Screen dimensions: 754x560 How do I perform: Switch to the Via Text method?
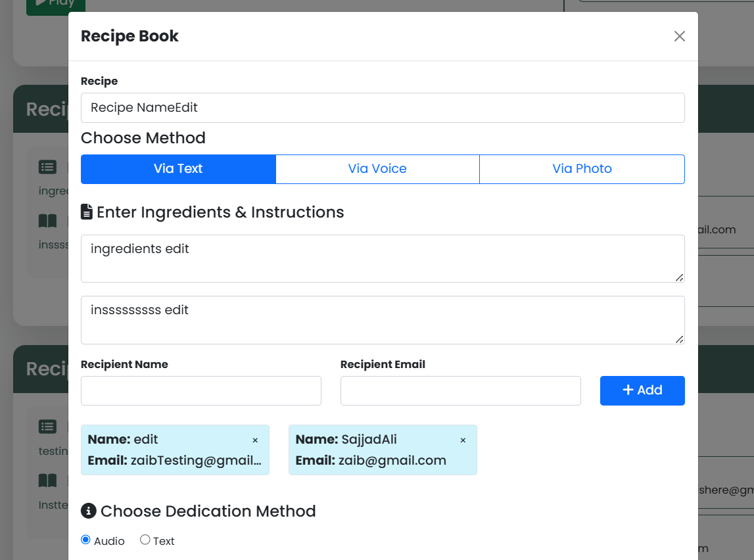click(178, 169)
